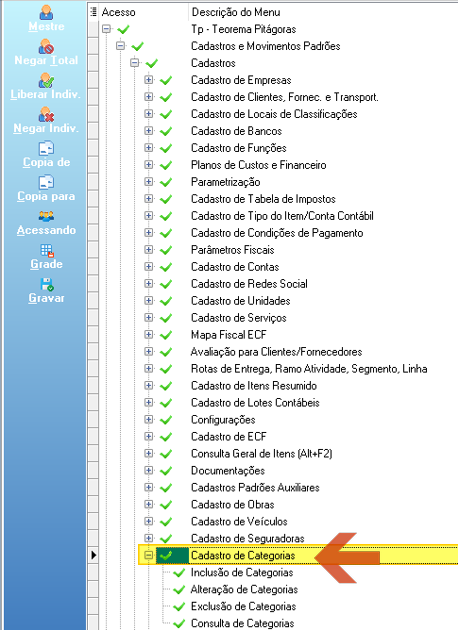Click the Copia de label
The height and width of the screenshot is (630, 458).
[x=46, y=162]
